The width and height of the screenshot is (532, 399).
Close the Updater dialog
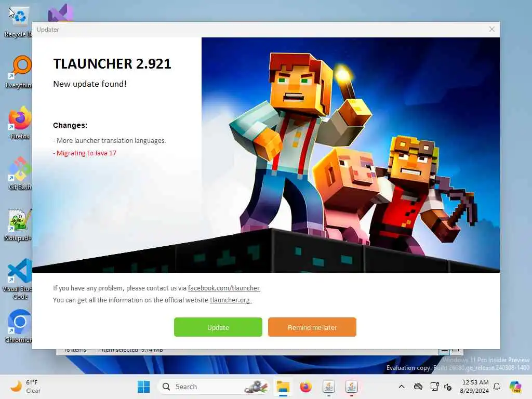pyautogui.click(x=491, y=30)
